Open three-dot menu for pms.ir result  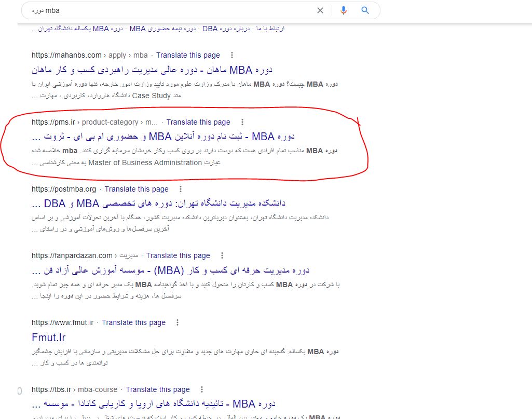(x=242, y=122)
